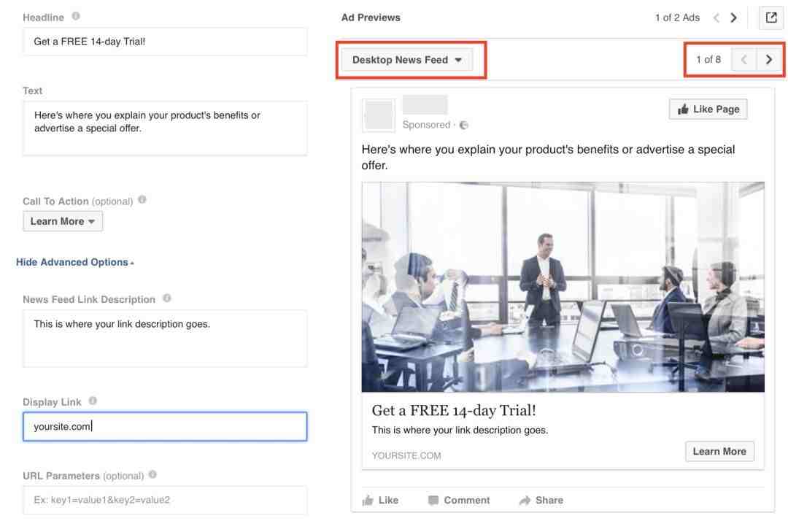Click the ad headline Get a FREE 14-day Trial!
Viewport: 788px width, 532px height.
tap(454, 410)
